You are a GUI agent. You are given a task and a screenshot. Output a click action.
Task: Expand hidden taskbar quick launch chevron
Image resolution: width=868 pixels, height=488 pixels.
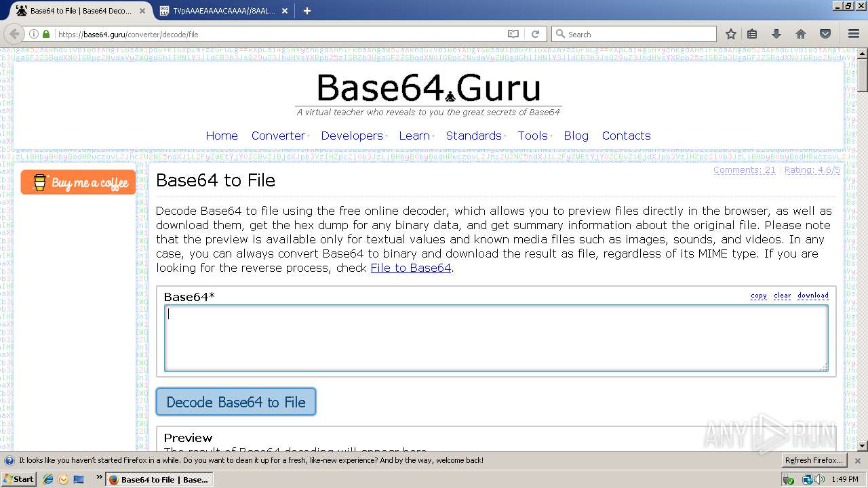point(99,477)
